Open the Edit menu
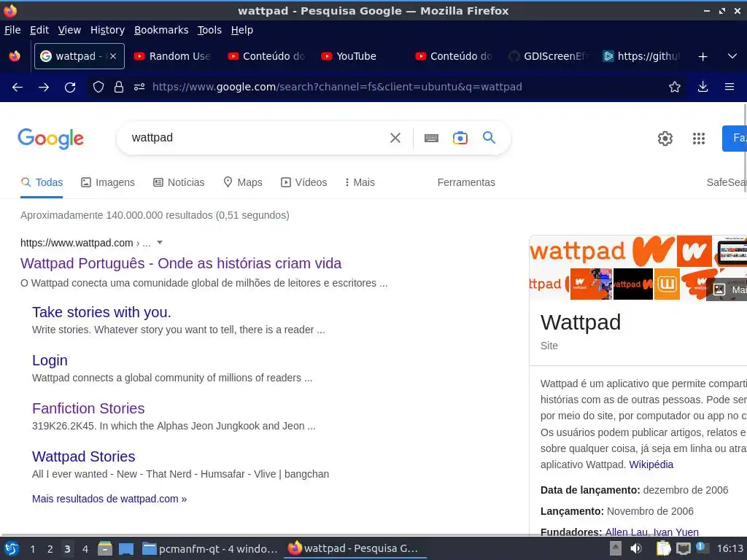Image resolution: width=747 pixels, height=560 pixels. click(39, 30)
